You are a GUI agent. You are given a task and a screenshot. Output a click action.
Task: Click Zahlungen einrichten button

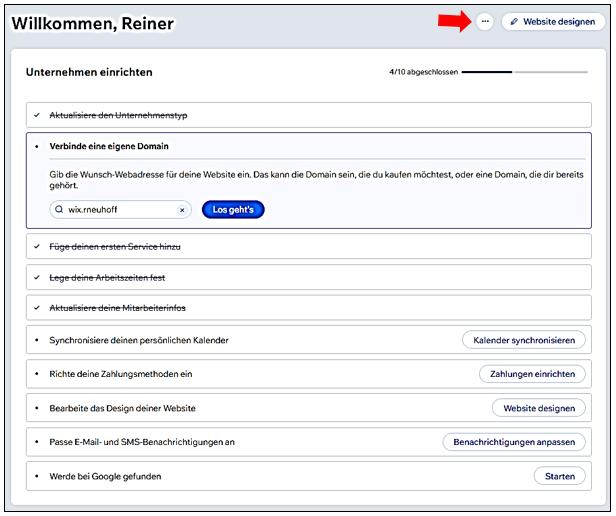(532, 374)
